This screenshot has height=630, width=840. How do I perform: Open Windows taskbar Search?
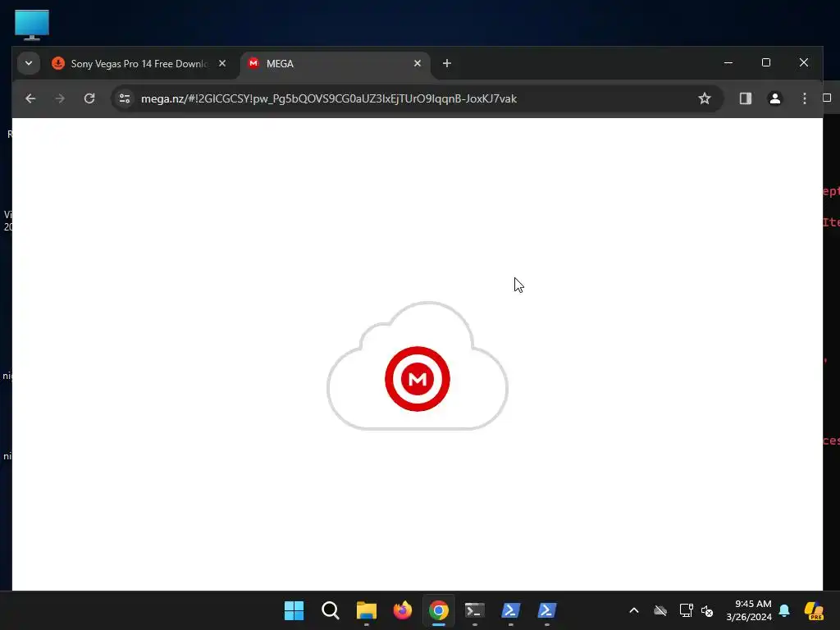pyautogui.click(x=330, y=610)
